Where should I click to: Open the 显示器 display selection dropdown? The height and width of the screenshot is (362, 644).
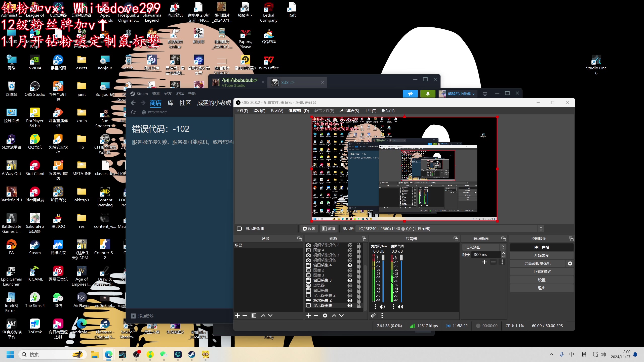450,229
